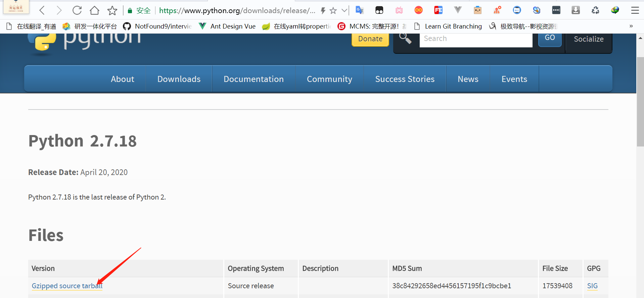This screenshot has height=298, width=644.
Task: Click the Python 2.7.18 heading
Action: (x=83, y=141)
